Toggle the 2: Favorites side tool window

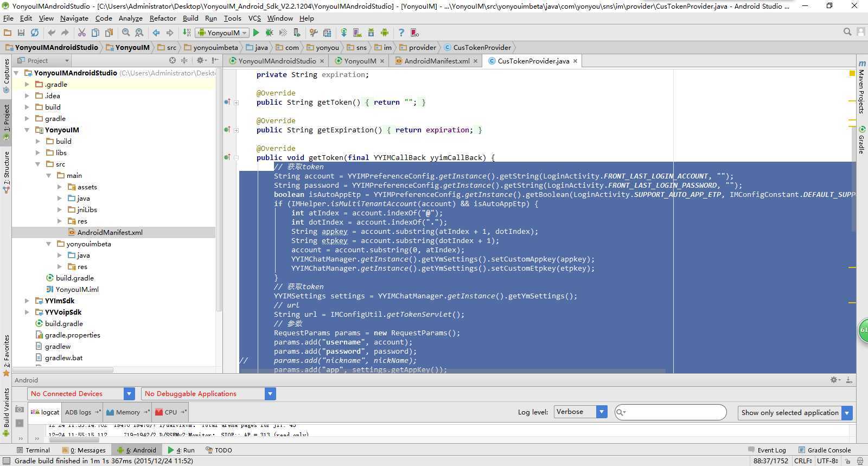(x=6, y=355)
